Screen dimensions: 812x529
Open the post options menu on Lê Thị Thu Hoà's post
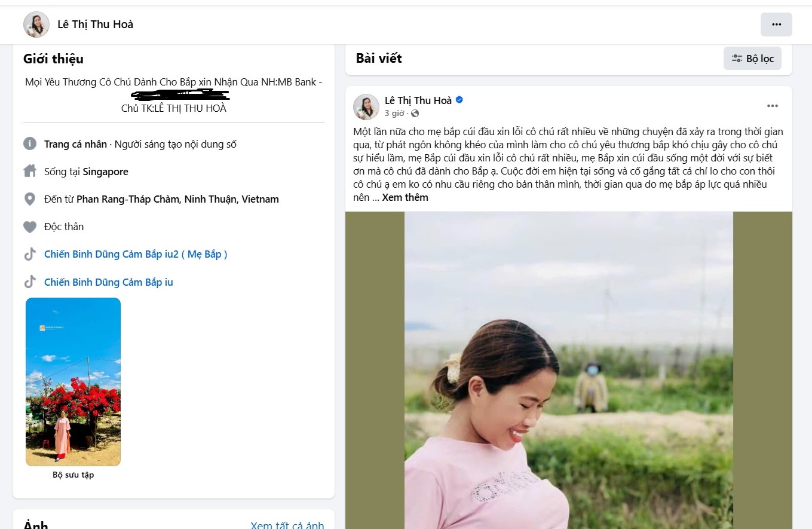tap(773, 105)
